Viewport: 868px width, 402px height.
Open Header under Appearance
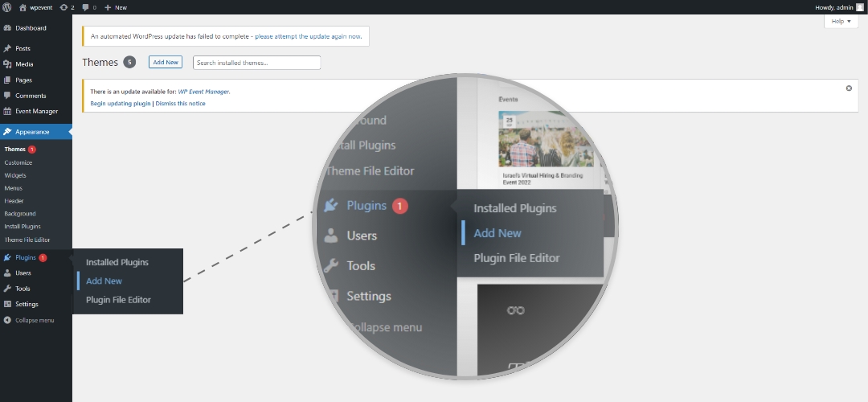(14, 201)
